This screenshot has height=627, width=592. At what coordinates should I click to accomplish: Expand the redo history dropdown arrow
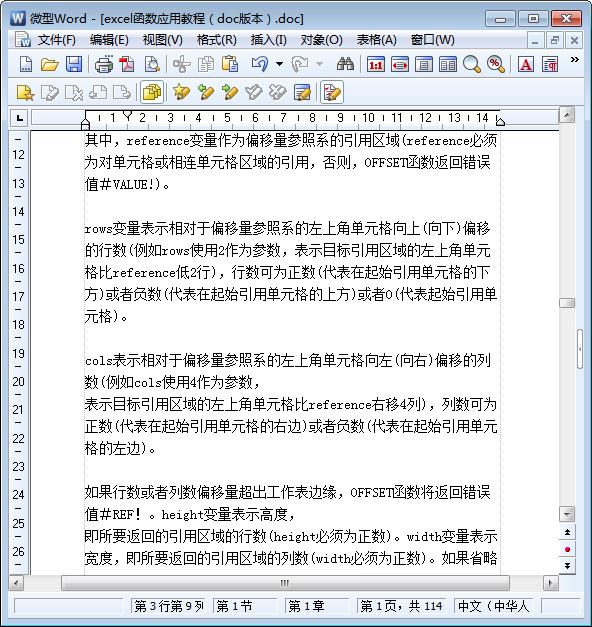(319, 64)
